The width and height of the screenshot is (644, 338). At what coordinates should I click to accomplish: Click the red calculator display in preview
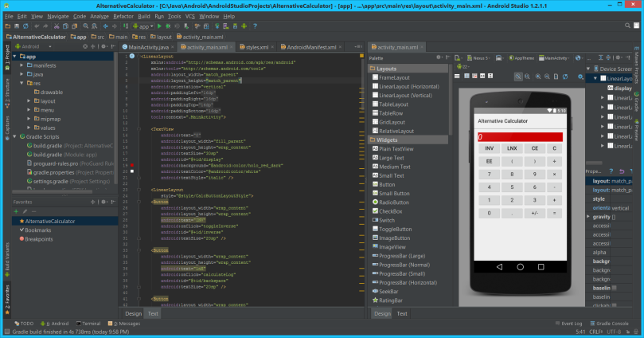(520, 137)
